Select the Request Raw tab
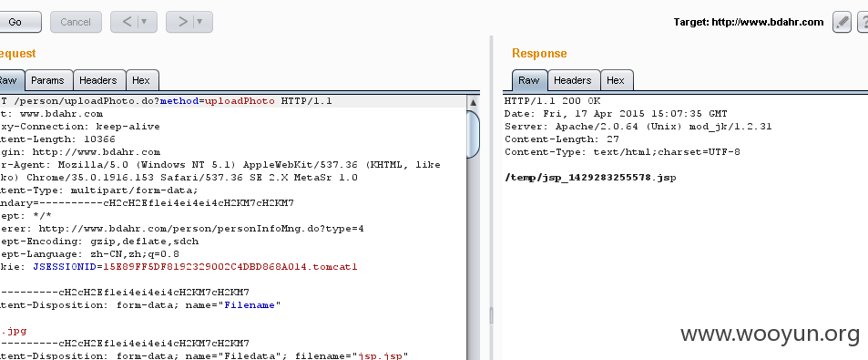 coord(10,80)
